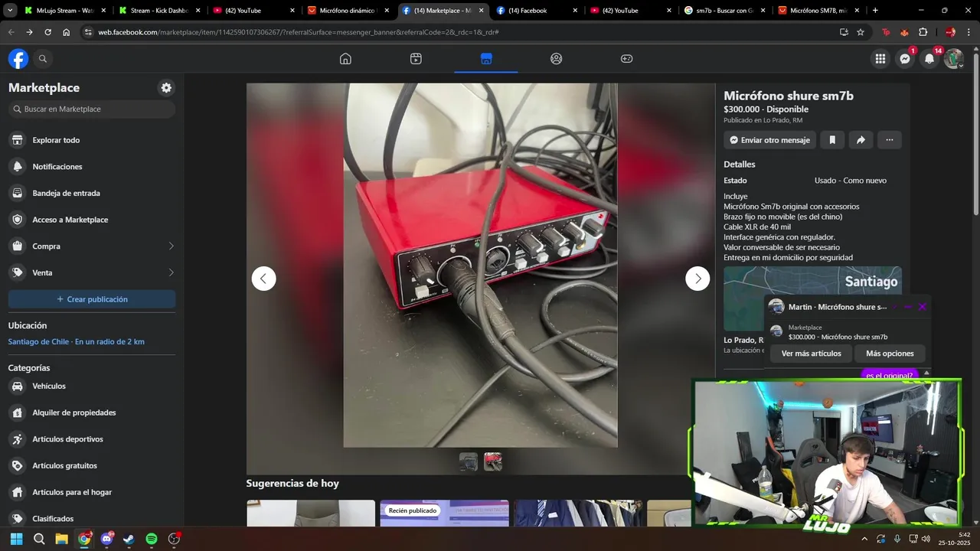Select the second photo thumbnail
980x551 pixels.
coord(493,461)
